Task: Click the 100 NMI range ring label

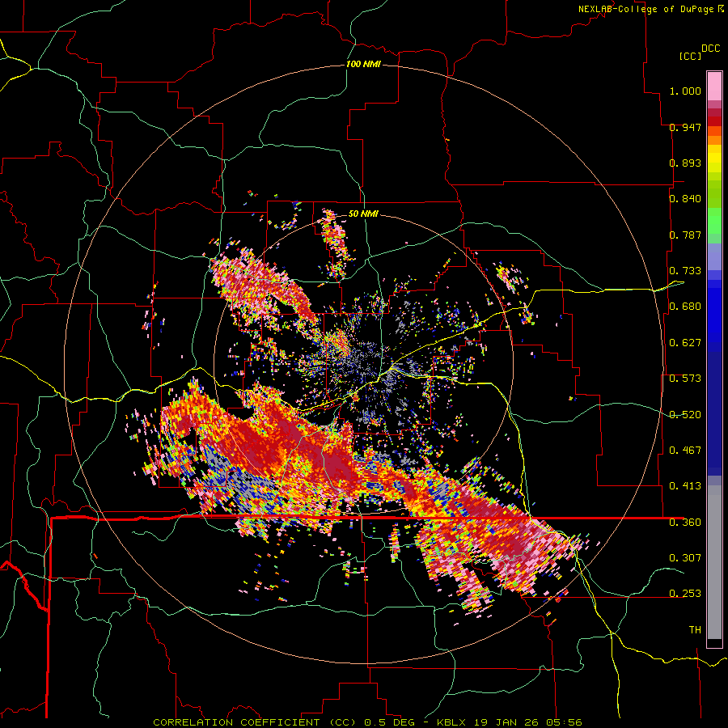Action: pos(363,64)
